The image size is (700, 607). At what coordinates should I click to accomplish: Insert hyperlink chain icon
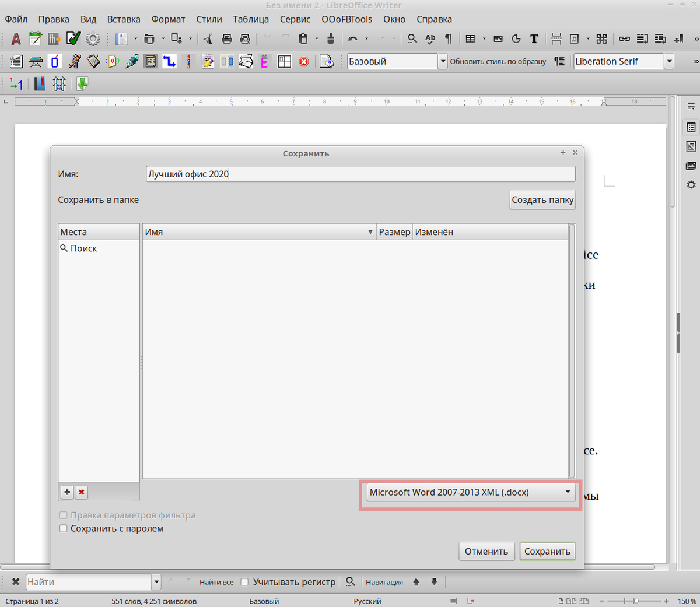624,39
